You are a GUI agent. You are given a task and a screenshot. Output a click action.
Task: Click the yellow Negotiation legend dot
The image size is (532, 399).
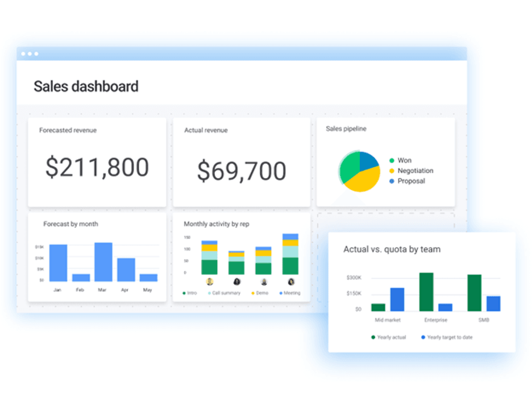tap(391, 171)
